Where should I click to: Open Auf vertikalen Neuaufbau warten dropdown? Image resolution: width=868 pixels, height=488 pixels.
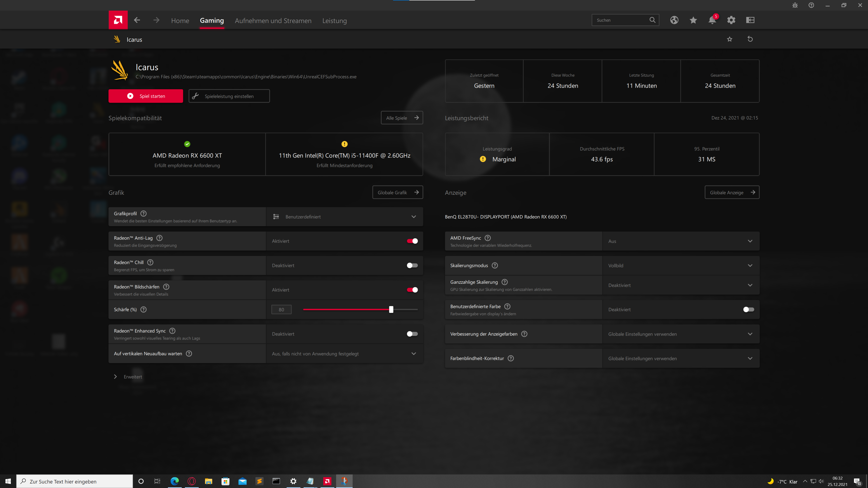(x=344, y=354)
